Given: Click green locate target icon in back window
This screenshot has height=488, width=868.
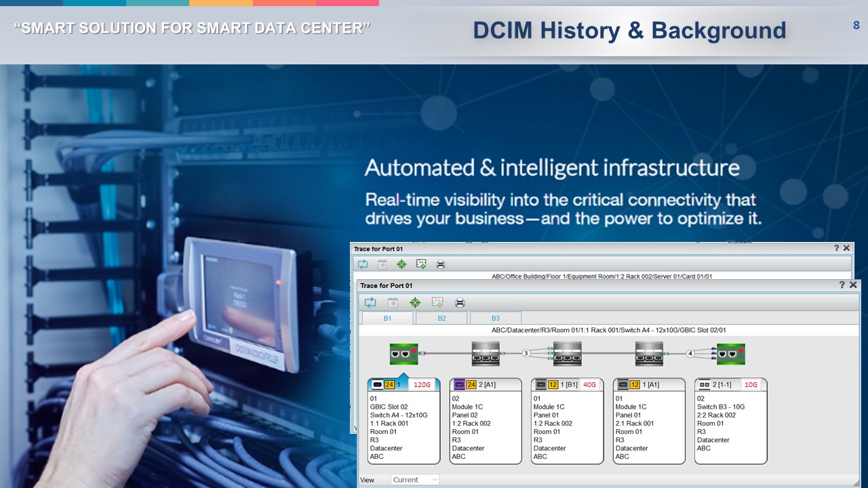Looking at the screenshot, I should coord(401,264).
